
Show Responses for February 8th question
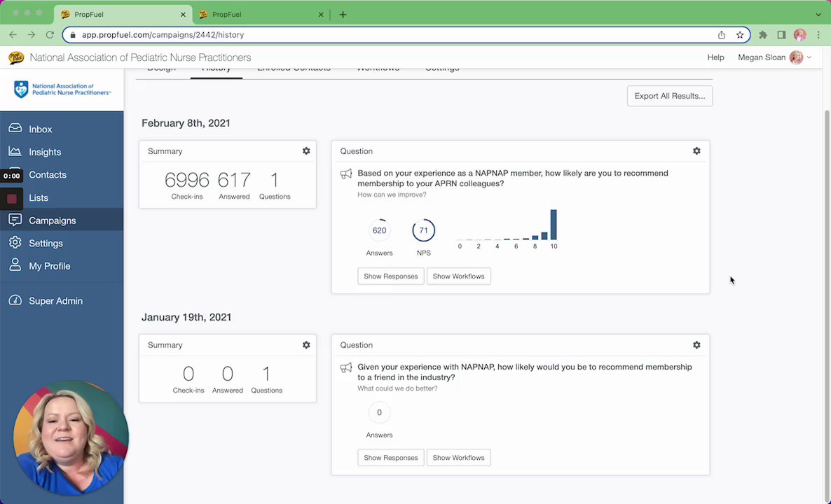tap(390, 276)
